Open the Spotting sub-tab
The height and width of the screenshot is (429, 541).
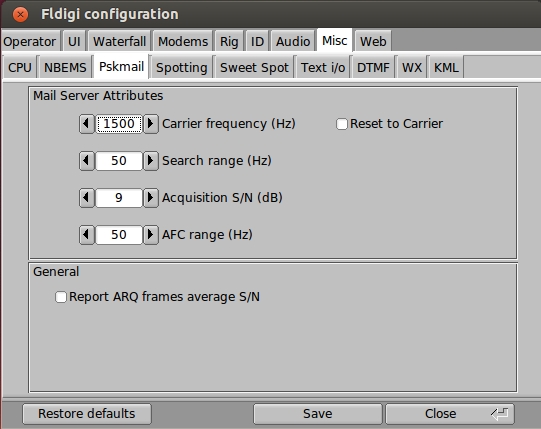tap(181, 68)
